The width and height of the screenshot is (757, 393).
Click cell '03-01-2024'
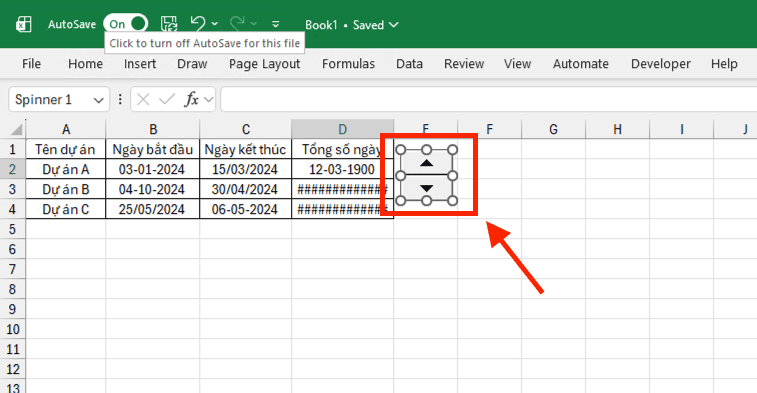pyautogui.click(x=153, y=169)
